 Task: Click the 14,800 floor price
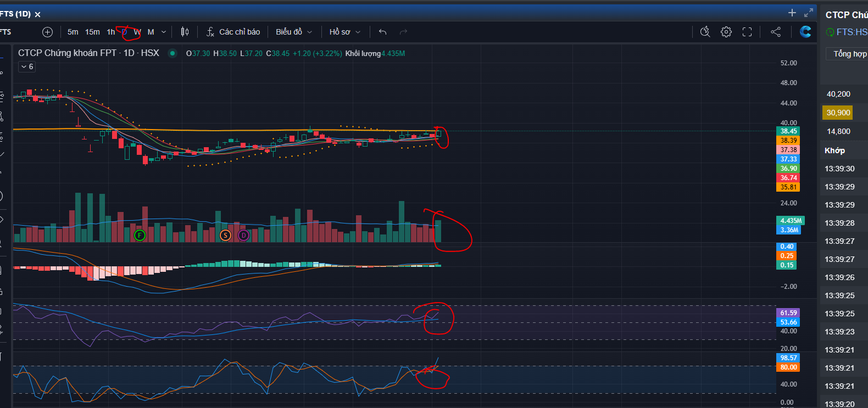[838, 131]
